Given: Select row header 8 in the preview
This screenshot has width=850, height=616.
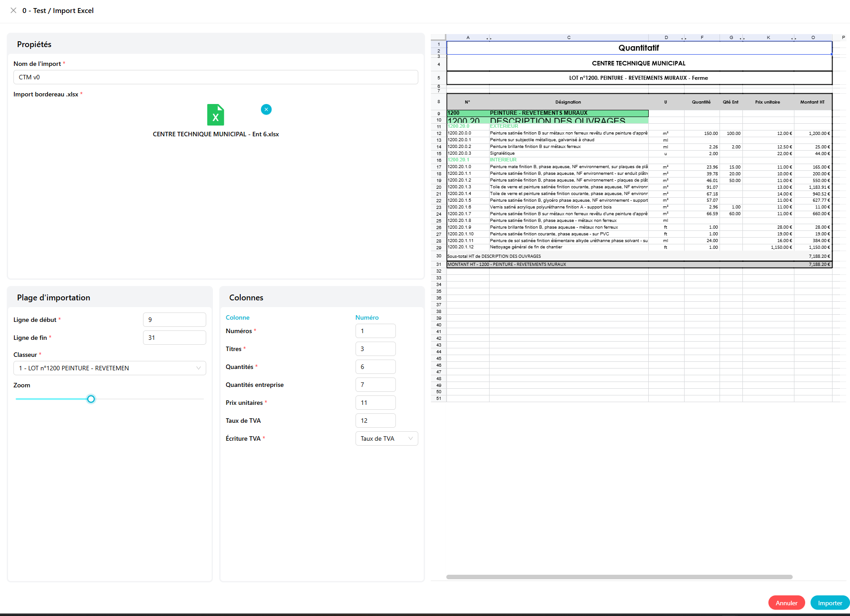Looking at the screenshot, I should [x=438, y=102].
